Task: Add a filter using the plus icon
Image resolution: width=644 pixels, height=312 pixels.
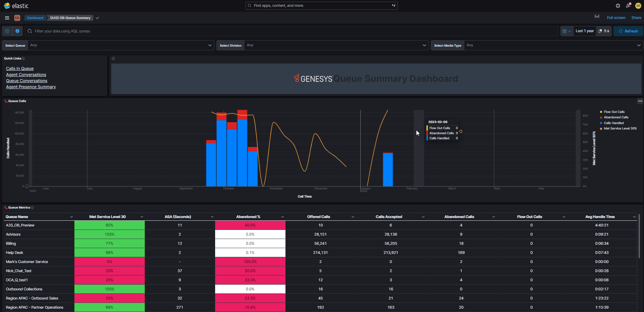Action: [x=17, y=31]
